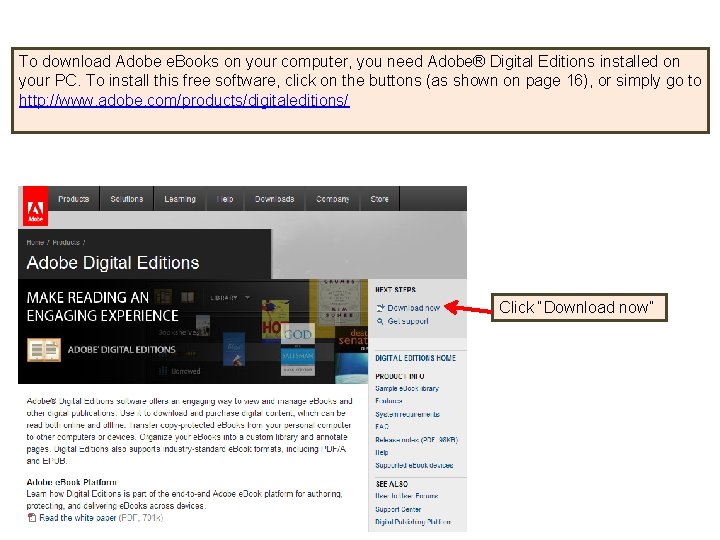The image size is (720, 540).
Task: Click the Adobe Digital Editions book icon
Action: 44,350
